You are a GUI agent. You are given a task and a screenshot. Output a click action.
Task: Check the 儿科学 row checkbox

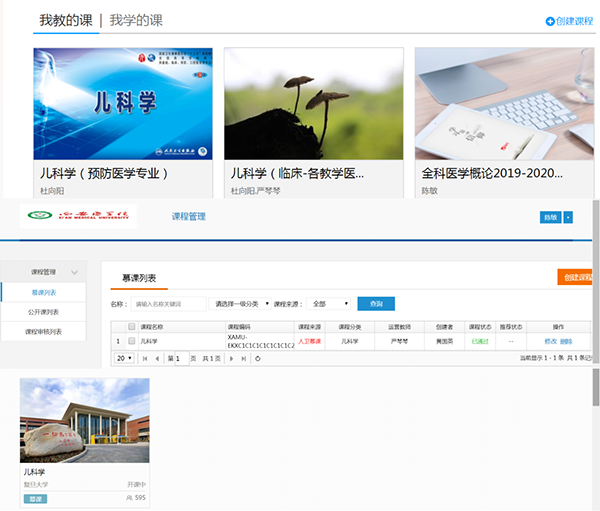131,341
